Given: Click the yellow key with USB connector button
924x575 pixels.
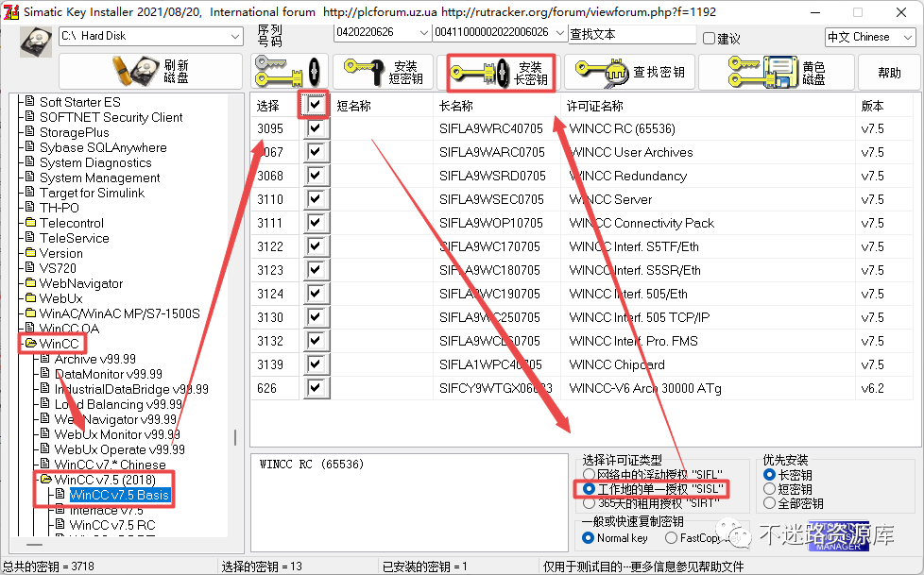Looking at the screenshot, I should 289,72.
